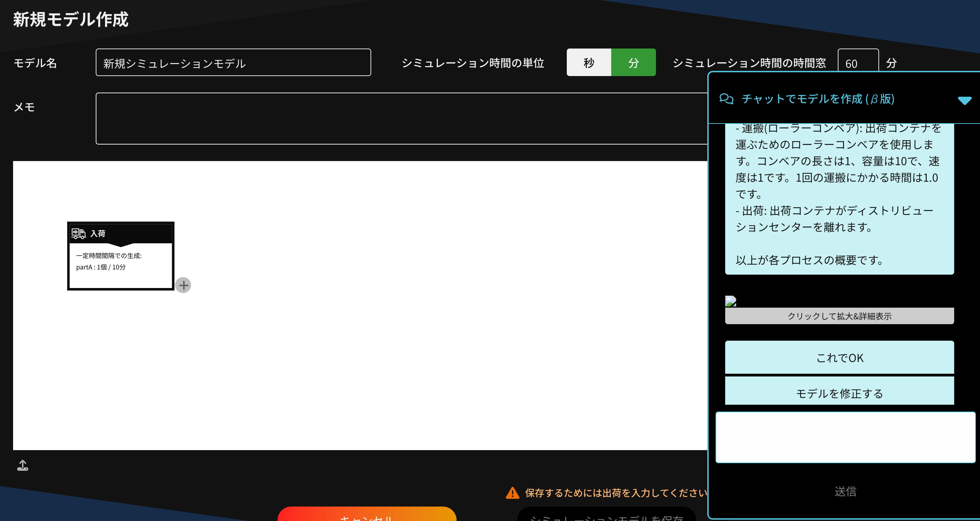Select 秒 as simulation time unit

pyautogui.click(x=588, y=62)
